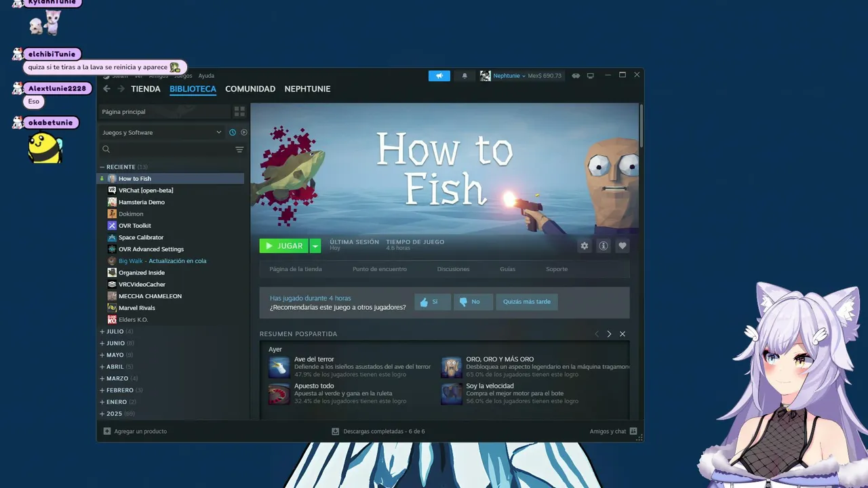868x488 pixels.
Task: Open the COMUNIDAD tab
Action: tap(250, 89)
